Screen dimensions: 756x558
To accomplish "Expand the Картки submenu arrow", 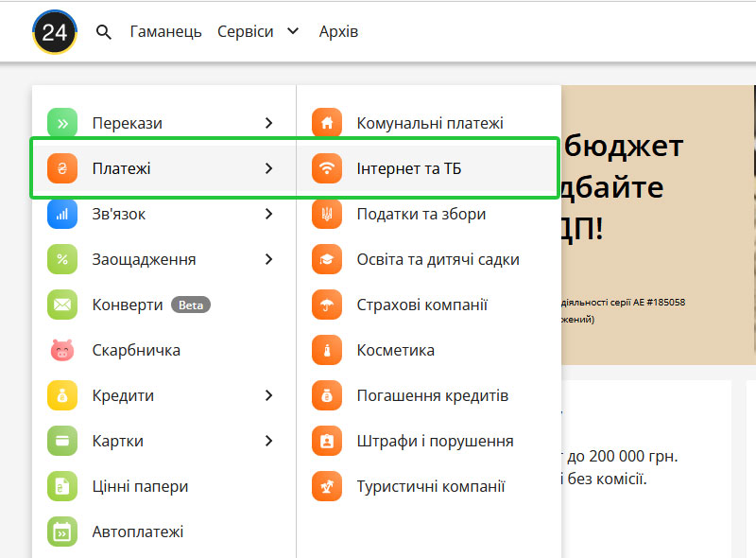I will point(269,441).
